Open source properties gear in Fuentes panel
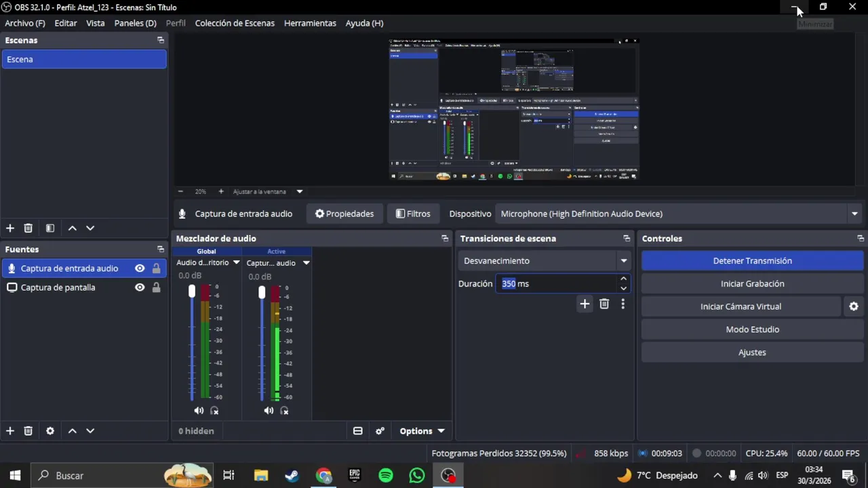The height and width of the screenshot is (488, 868). point(50,431)
